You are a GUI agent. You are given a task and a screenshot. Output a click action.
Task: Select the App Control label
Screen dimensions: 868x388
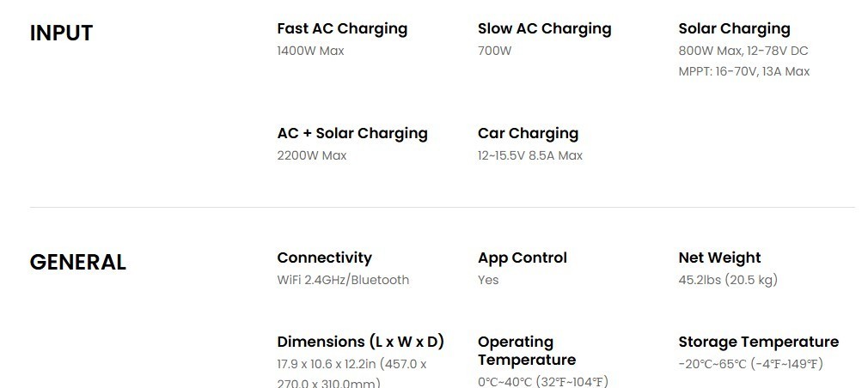tap(523, 258)
